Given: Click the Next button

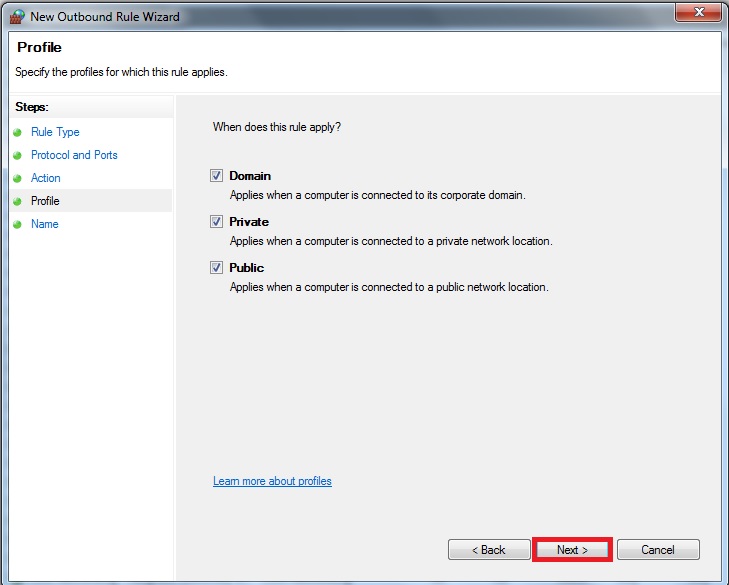Looking at the screenshot, I should click(572, 550).
